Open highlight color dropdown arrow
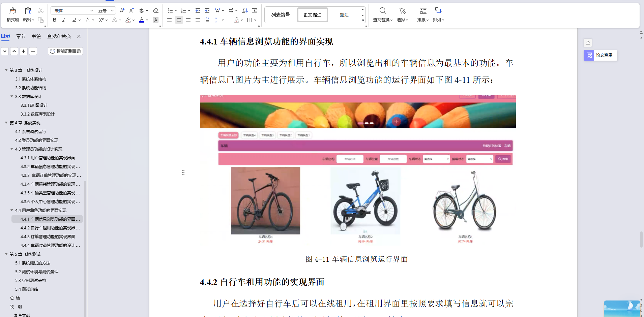Image resolution: width=644 pixels, height=317 pixels. [x=134, y=20]
